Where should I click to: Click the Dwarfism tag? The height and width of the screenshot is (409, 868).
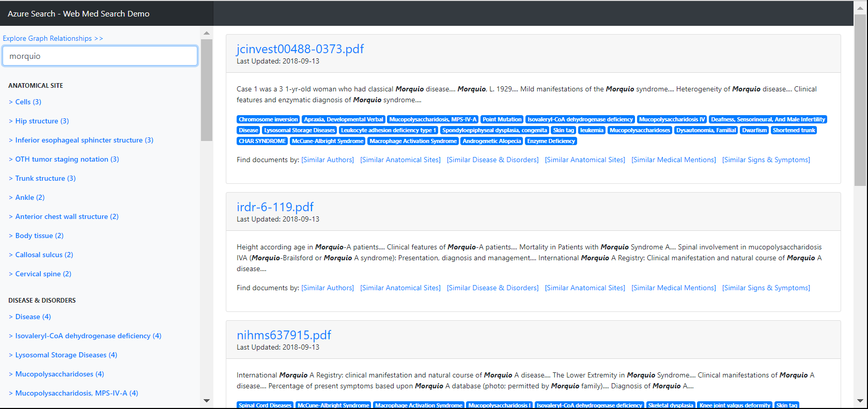[754, 130]
